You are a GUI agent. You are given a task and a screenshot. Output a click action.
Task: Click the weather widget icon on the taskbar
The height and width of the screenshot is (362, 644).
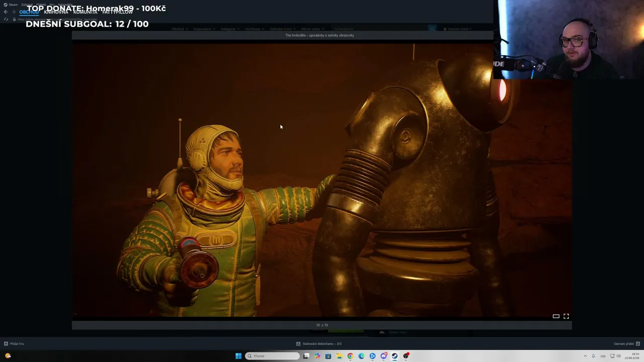[x=8, y=356]
